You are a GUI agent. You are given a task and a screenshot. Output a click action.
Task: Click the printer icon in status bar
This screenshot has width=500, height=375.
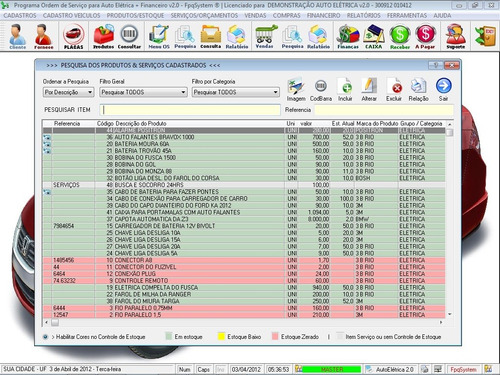(425, 369)
